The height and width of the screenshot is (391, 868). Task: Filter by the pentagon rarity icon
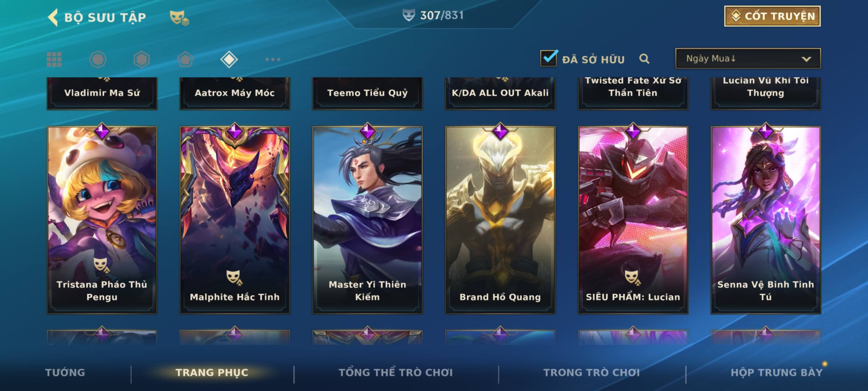coord(185,59)
